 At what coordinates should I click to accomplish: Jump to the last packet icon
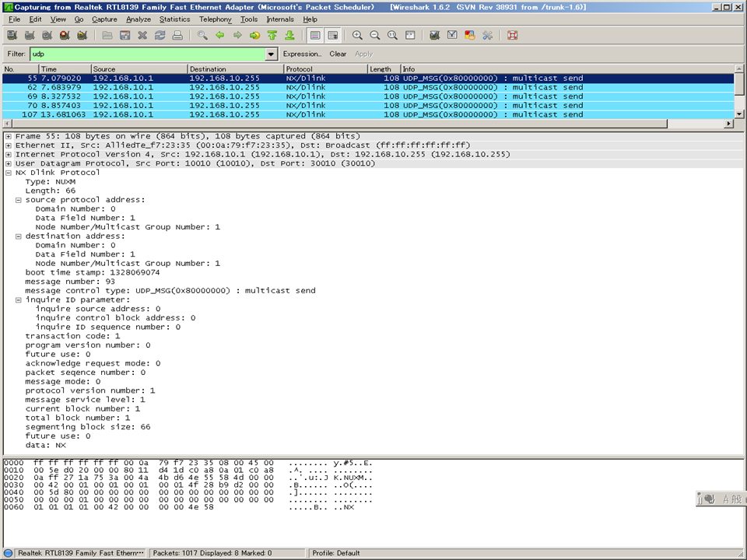pyautogui.click(x=289, y=35)
